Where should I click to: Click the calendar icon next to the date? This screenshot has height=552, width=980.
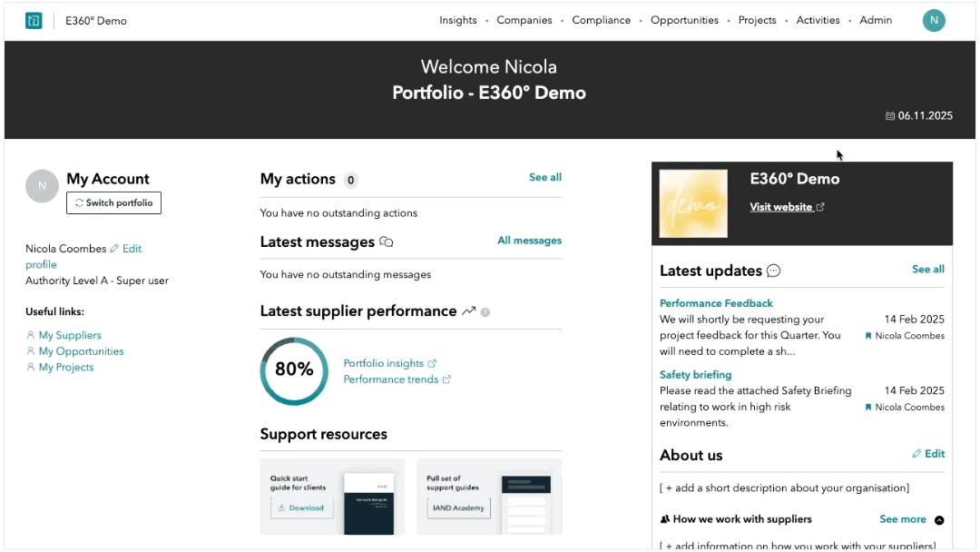tap(890, 115)
